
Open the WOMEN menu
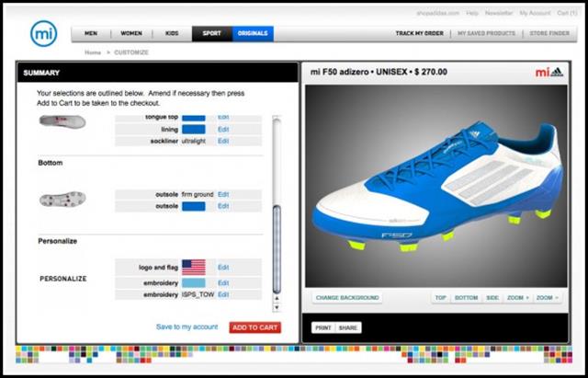pos(131,33)
